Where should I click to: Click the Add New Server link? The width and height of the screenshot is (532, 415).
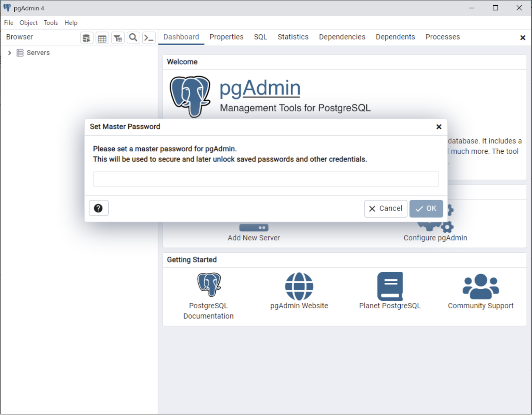click(x=254, y=238)
